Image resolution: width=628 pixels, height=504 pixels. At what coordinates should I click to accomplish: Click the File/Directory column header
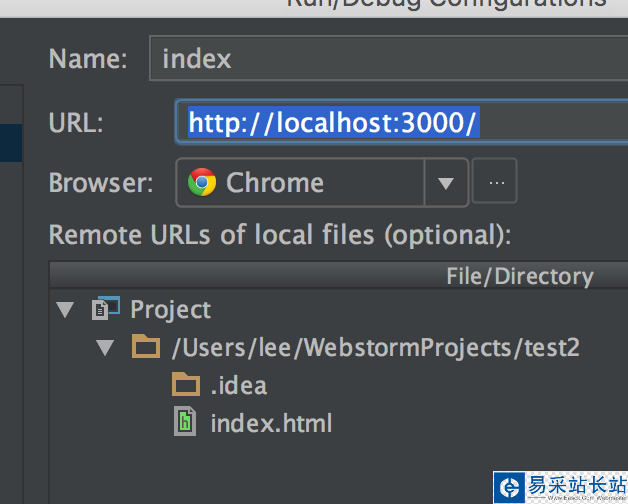(519, 276)
